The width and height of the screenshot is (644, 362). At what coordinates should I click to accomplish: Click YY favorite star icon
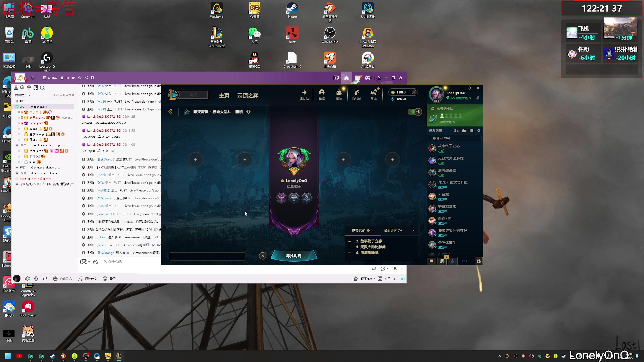pyautogui.click(x=73, y=78)
